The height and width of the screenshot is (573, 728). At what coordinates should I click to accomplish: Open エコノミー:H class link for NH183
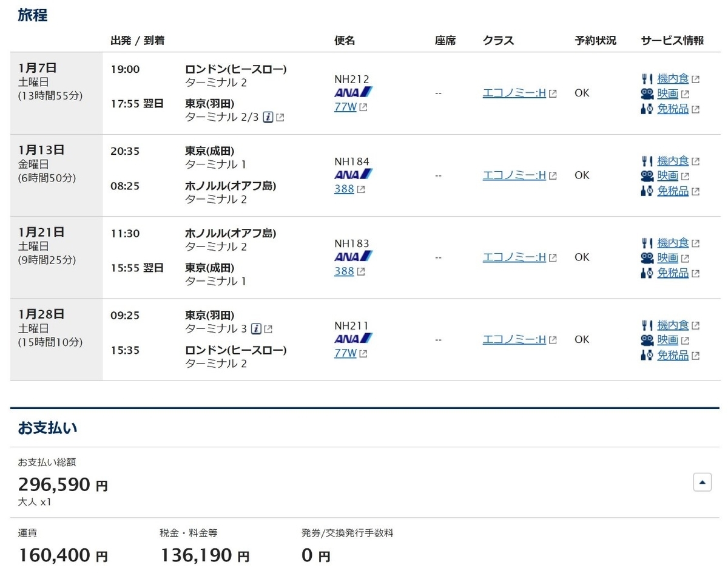pyautogui.click(x=514, y=257)
